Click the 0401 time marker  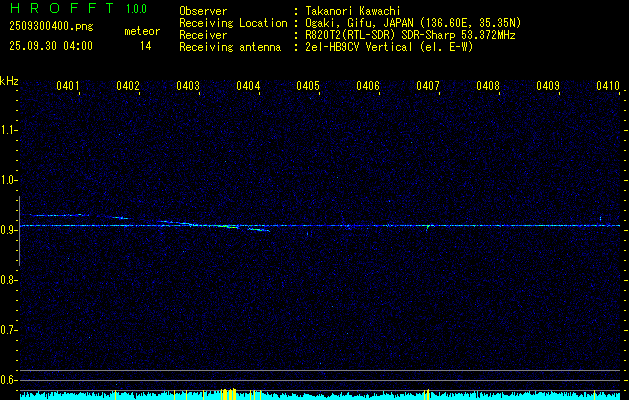click(x=68, y=86)
